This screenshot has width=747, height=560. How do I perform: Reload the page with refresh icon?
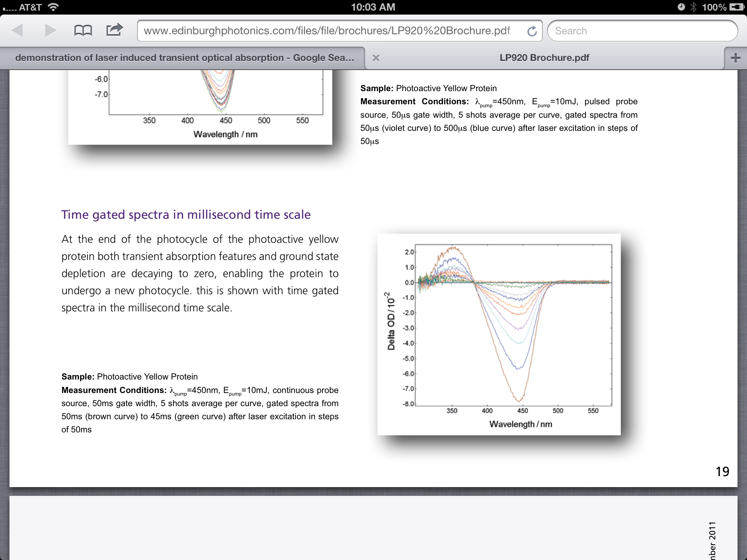[x=532, y=31]
